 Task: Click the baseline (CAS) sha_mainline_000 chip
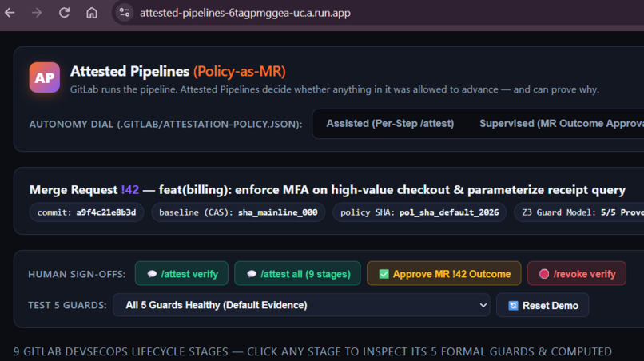pyautogui.click(x=238, y=212)
